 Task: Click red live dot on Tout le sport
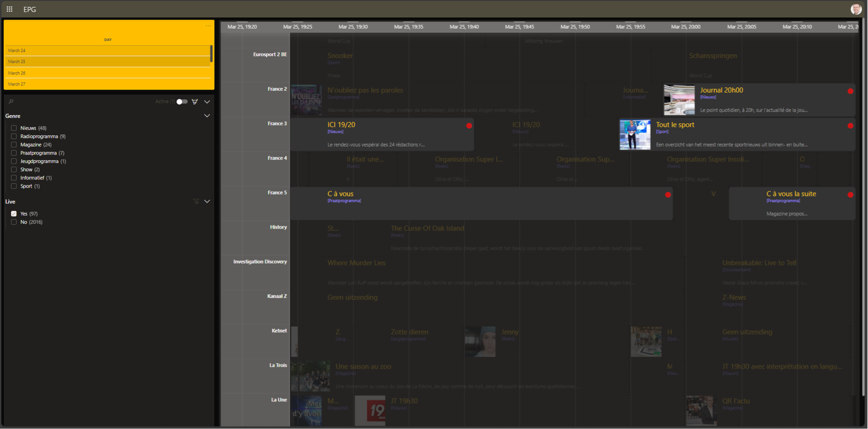tap(850, 126)
